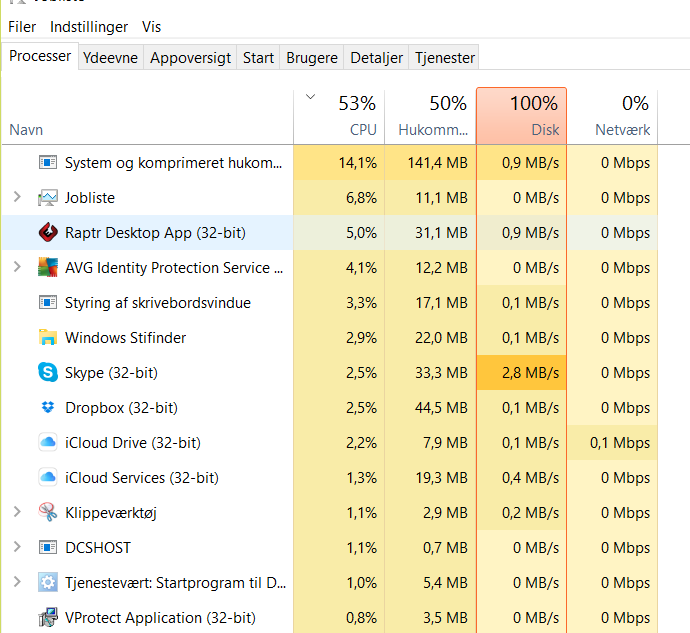This screenshot has height=633, width=690.
Task: Click the VProtect Application icon
Action: point(47,618)
